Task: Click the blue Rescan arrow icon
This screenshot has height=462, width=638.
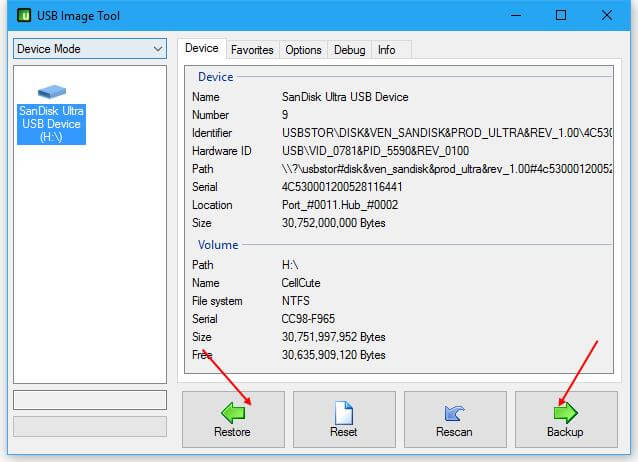Action: [454, 413]
